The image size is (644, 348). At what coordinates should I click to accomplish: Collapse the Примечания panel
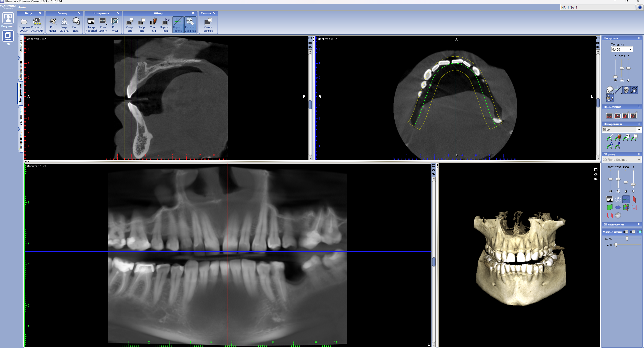(639, 107)
